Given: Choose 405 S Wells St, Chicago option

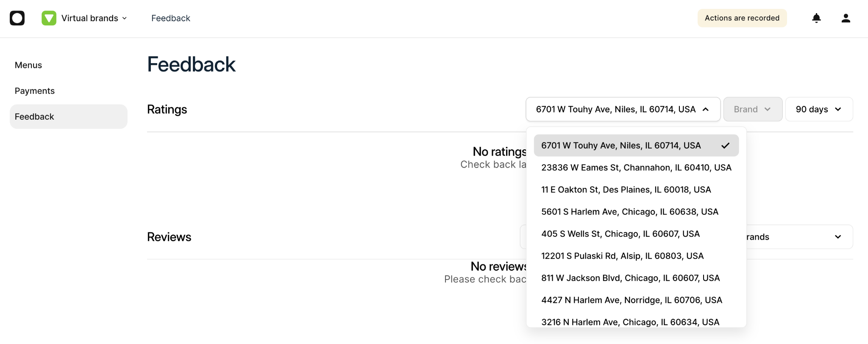Looking at the screenshot, I should click(636, 234).
